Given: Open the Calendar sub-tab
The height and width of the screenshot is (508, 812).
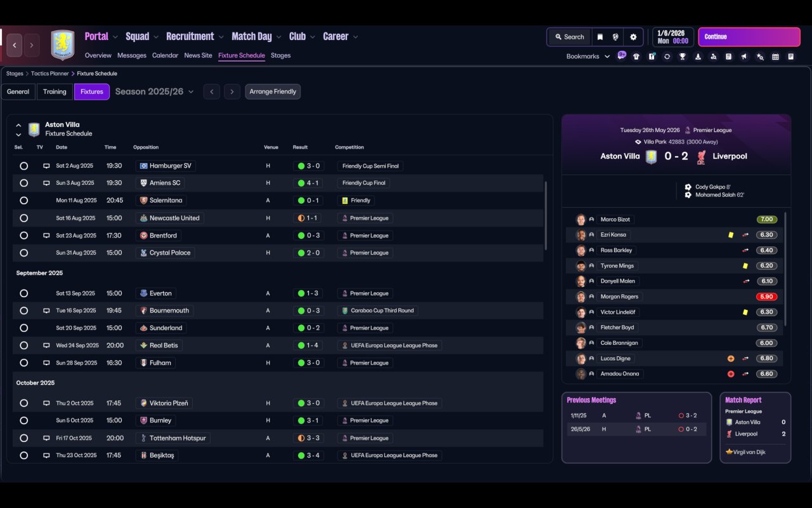Looking at the screenshot, I should (x=165, y=55).
